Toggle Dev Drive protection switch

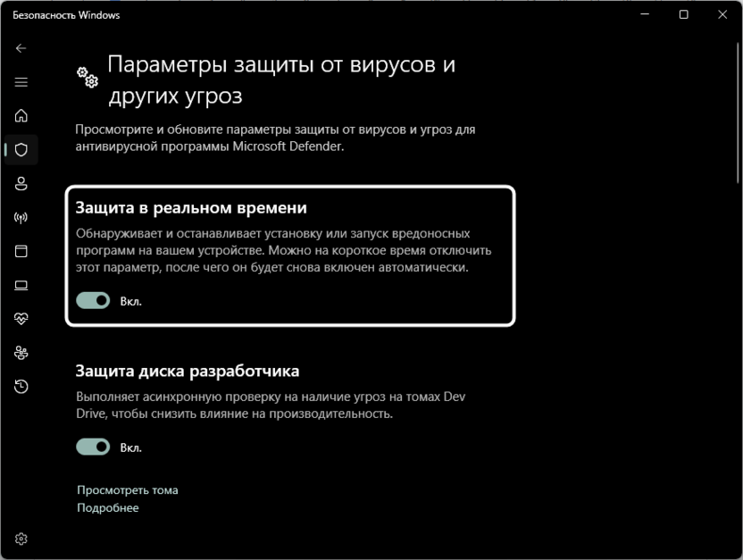[93, 447]
